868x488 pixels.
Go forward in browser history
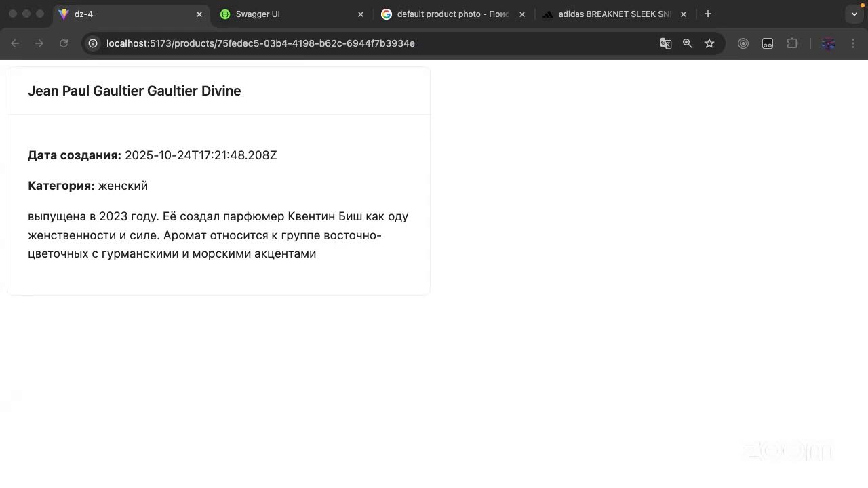point(39,43)
